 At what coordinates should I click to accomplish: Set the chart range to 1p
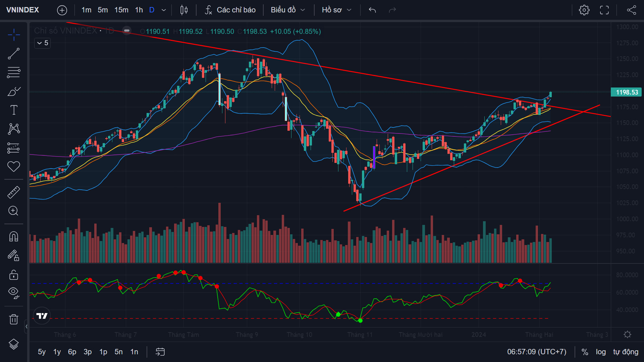[103, 352]
